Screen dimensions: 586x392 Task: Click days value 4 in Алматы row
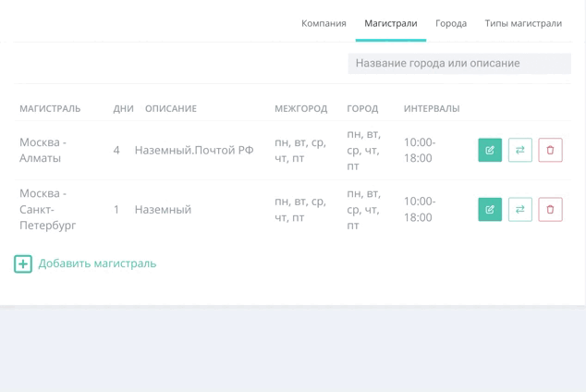[x=116, y=150]
